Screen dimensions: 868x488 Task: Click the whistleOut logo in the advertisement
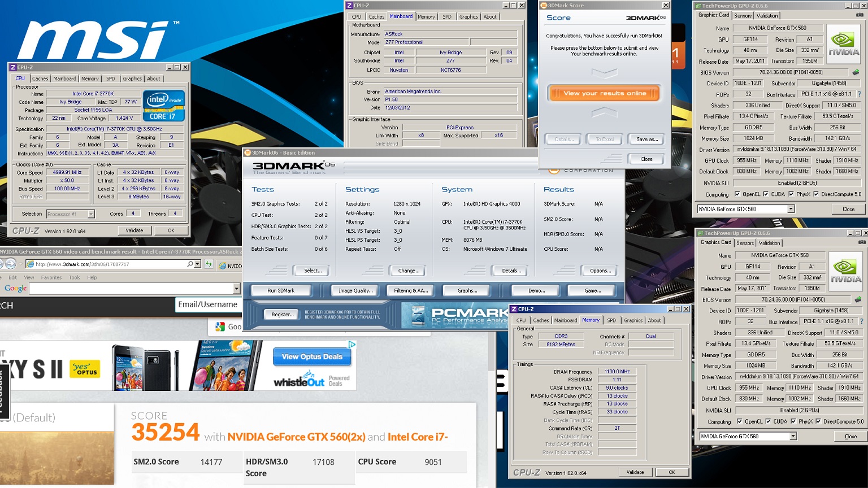click(x=300, y=379)
